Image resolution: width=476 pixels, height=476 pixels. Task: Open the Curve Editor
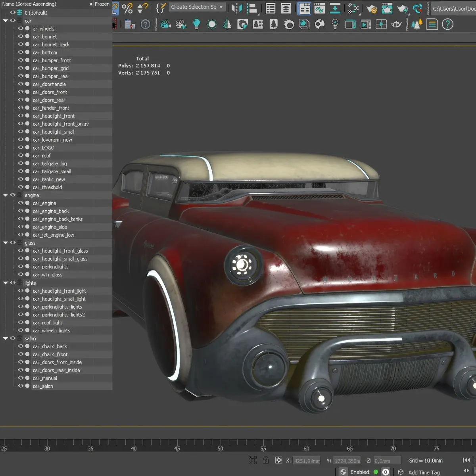click(319, 8)
